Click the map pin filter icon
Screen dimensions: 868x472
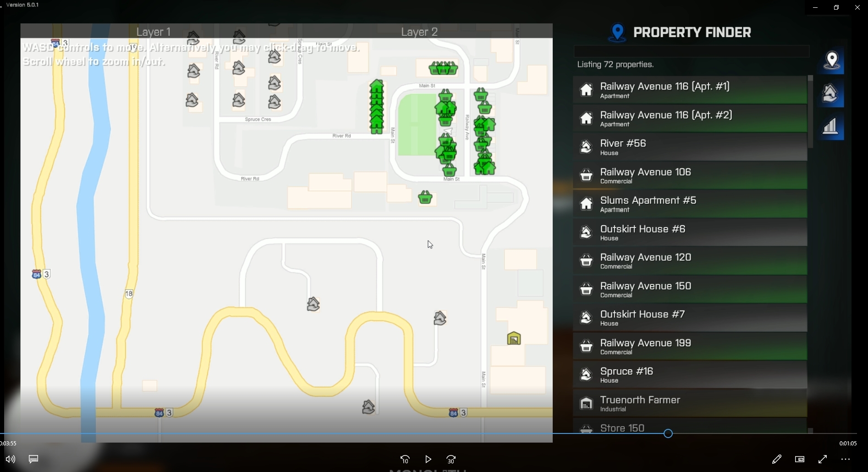(831, 60)
